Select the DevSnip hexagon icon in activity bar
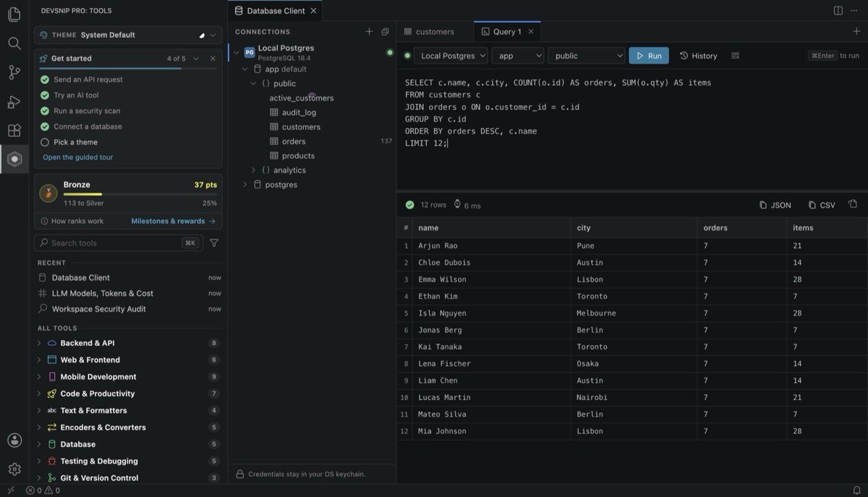Screen dimensions: 868x497 click(14, 159)
